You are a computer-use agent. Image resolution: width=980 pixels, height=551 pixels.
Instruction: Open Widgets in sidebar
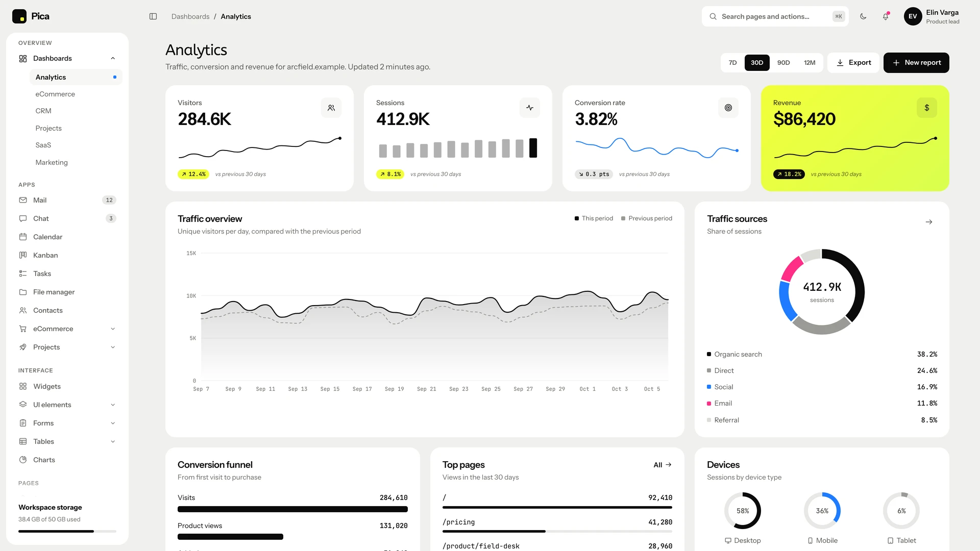click(67, 386)
